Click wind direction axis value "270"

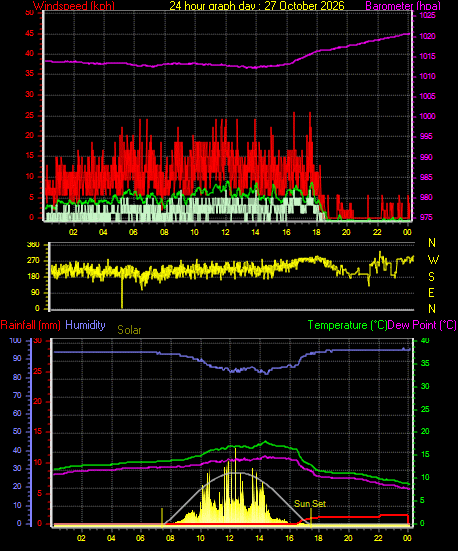click(x=33, y=261)
